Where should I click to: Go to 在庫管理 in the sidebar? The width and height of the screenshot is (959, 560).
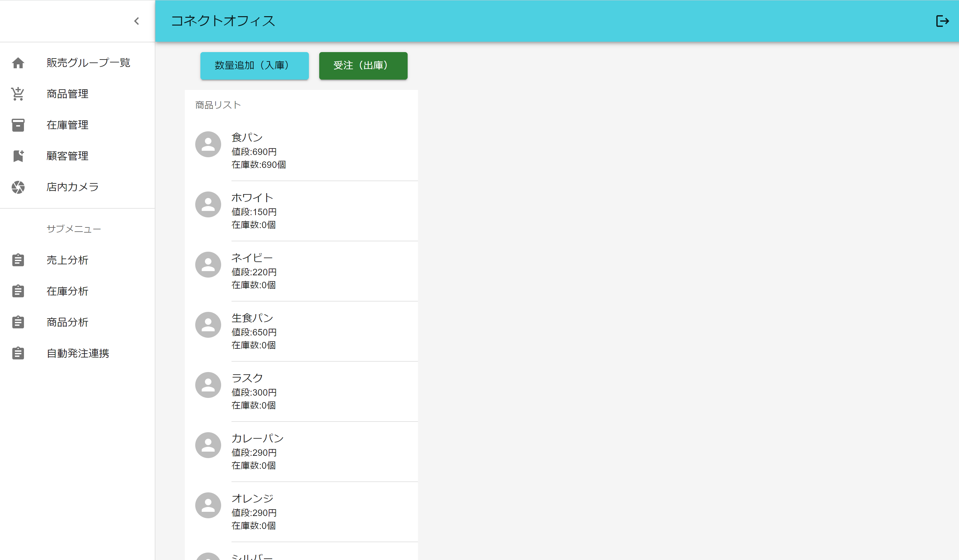tap(77, 125)
